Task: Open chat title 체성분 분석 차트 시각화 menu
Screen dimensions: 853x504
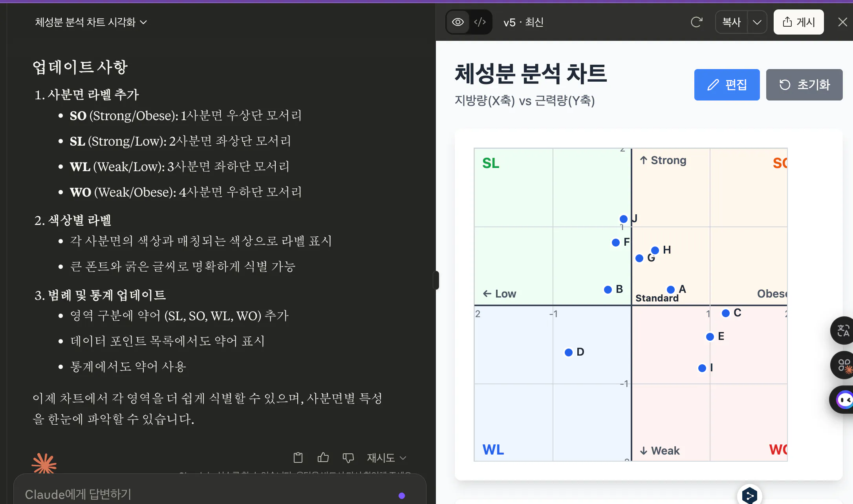Action: [91, 22]
